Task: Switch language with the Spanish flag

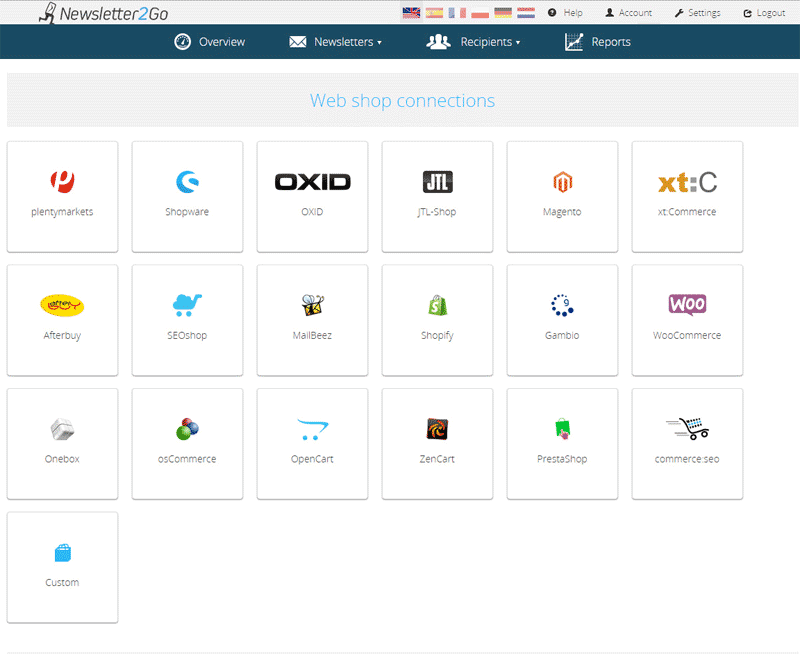Action: coord(434,13)
